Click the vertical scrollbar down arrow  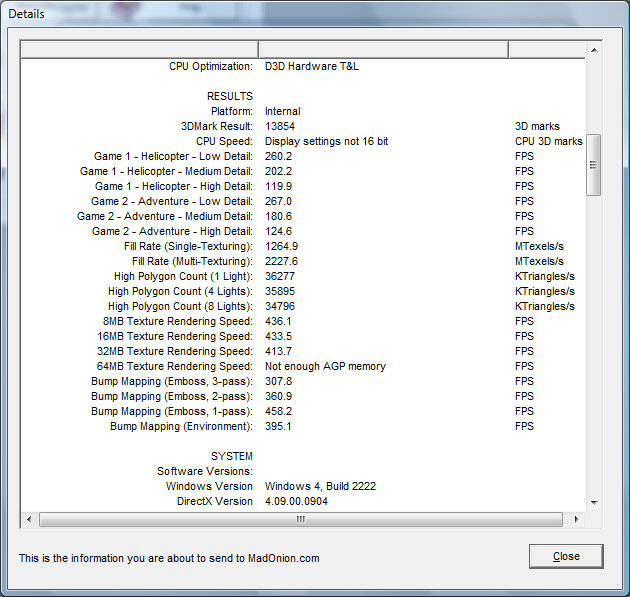pyautogui.click(x=593, y=502)
